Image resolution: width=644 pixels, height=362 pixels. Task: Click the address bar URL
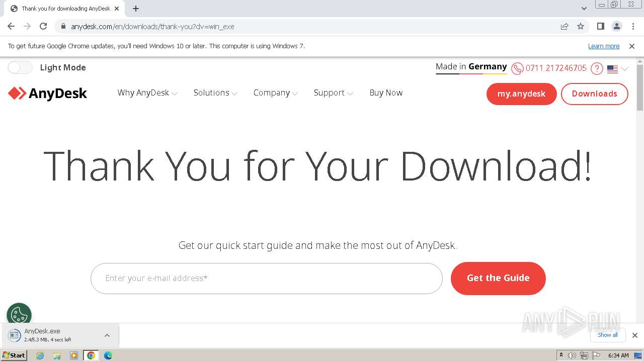click(152, 26)
